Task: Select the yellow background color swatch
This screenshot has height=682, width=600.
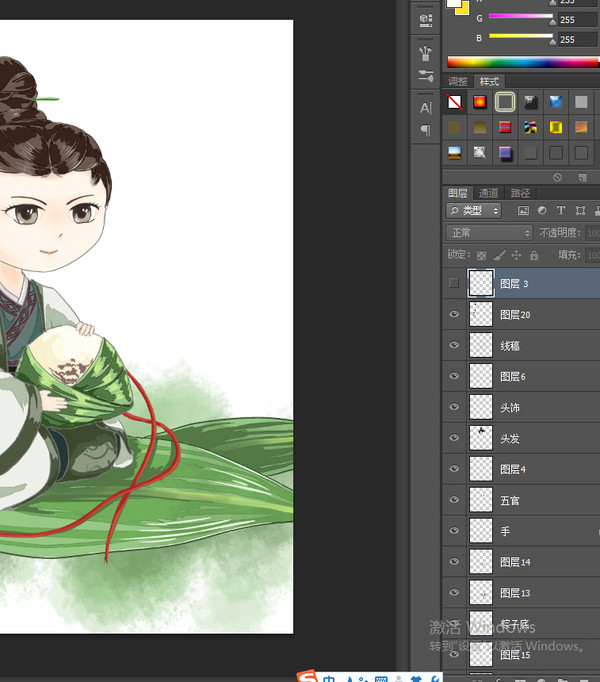Action: tap(463, 9)
